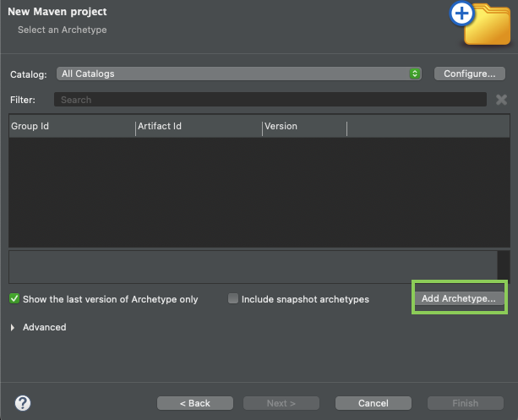The height and width of the screenshot is (420, 518).
Task: Click the Next > button
Action: click(281, 403)
